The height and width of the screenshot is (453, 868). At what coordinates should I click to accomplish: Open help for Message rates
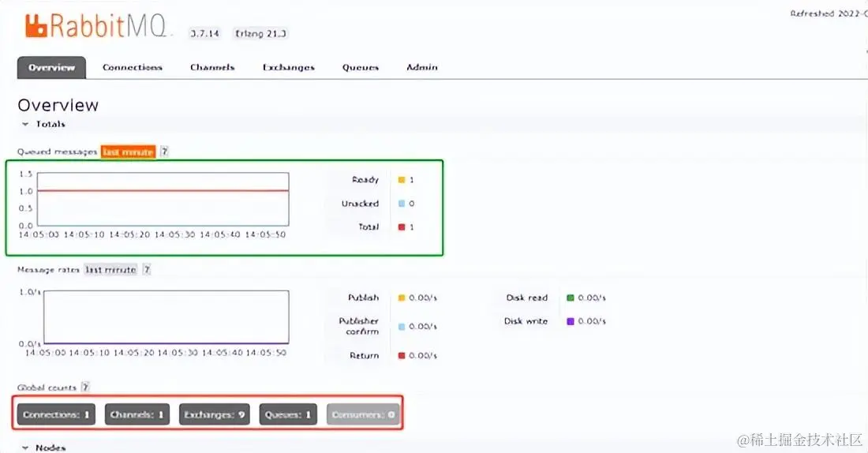click(147, 270)
